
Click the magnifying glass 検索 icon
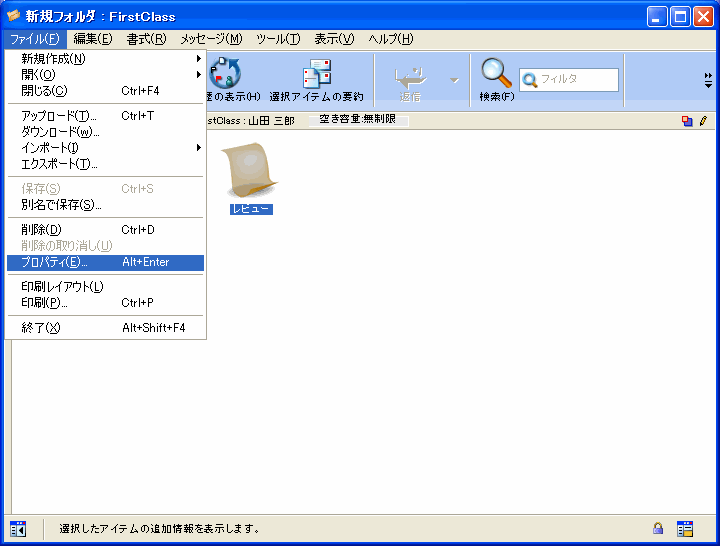(x=496, y=74)
